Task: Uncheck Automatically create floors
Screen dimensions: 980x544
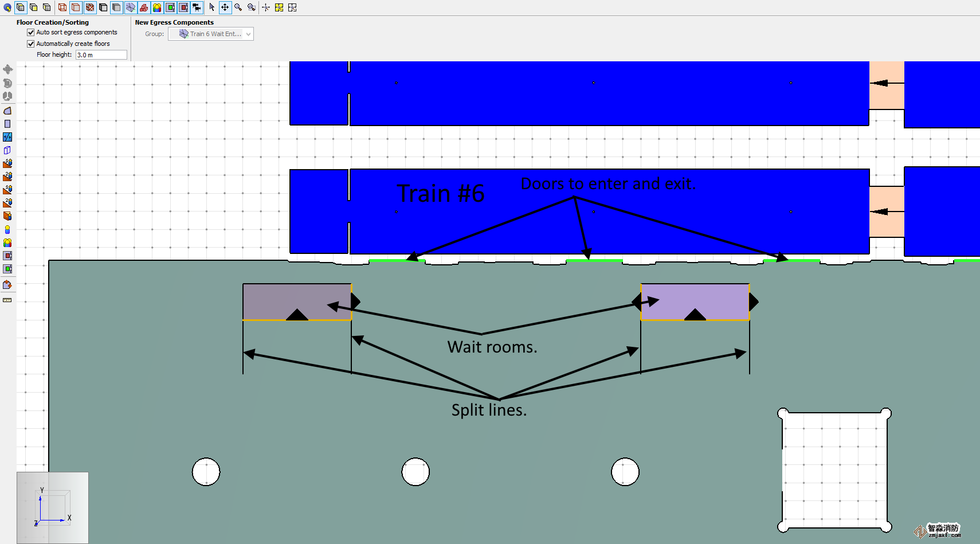Action: (31, 44)
